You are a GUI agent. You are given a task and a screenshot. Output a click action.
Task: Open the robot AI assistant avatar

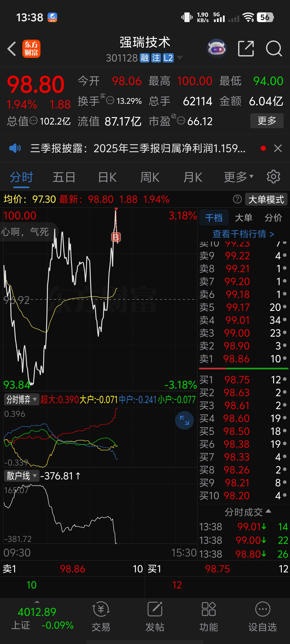216,49
